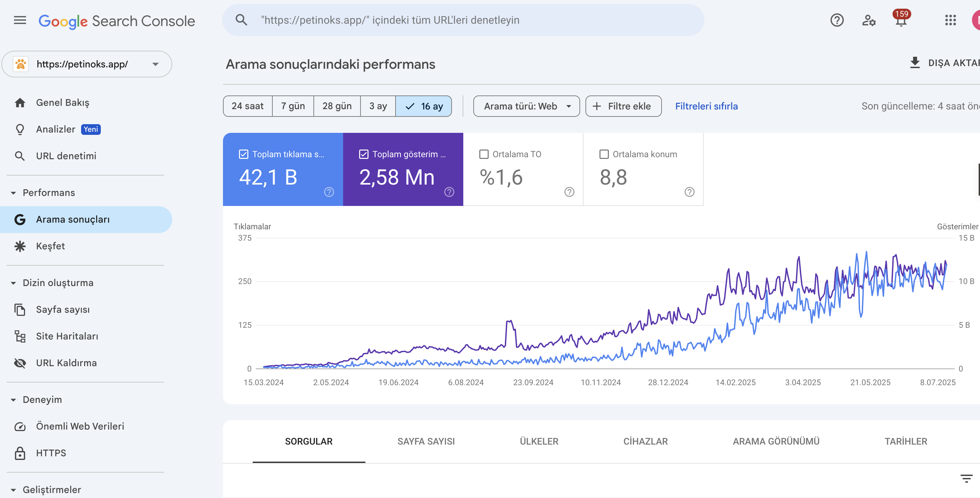
Task: Enable the Ortalama TO checkbox
Action: [x=484, y=154]
